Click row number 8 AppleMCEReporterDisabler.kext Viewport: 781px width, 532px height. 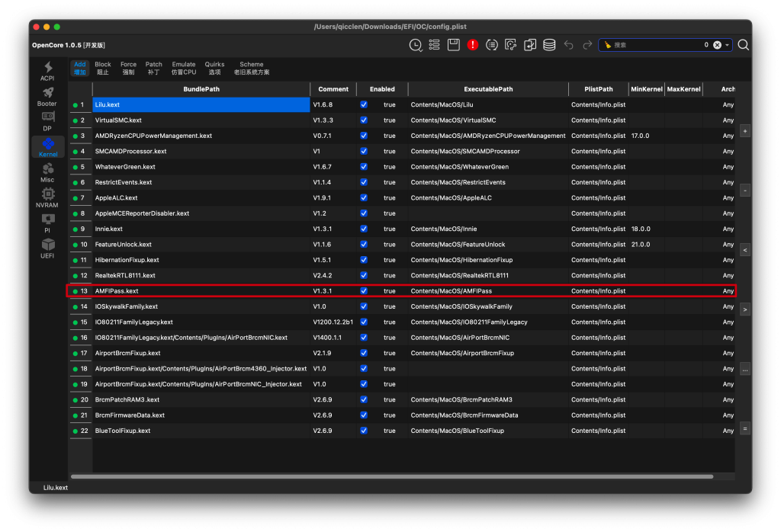point(80,213)
